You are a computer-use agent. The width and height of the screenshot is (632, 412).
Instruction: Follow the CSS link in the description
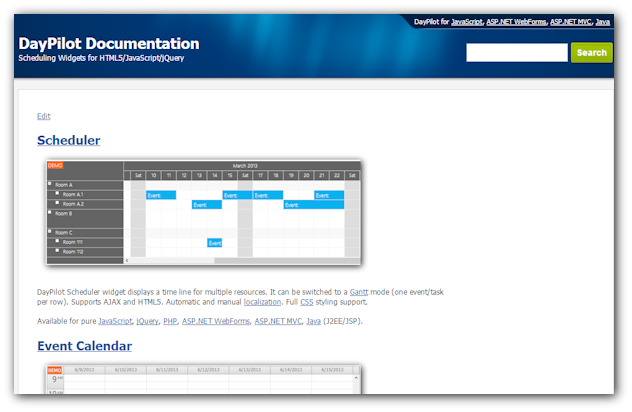(x=306, y=302)
